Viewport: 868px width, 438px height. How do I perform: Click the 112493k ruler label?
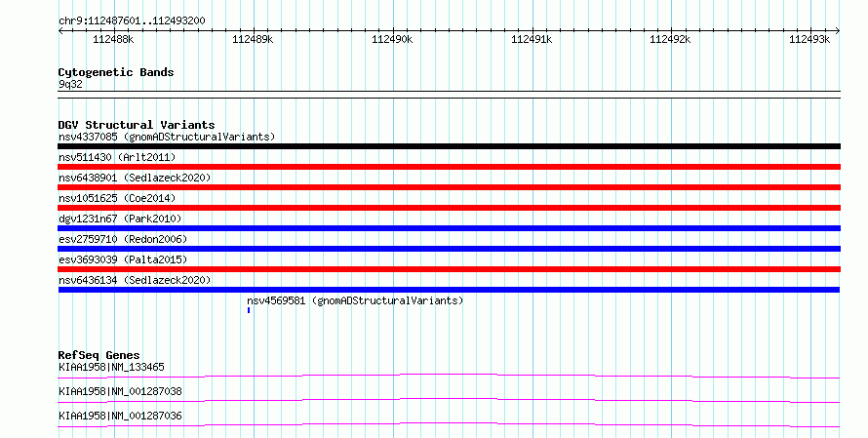(x=809, y=39)
